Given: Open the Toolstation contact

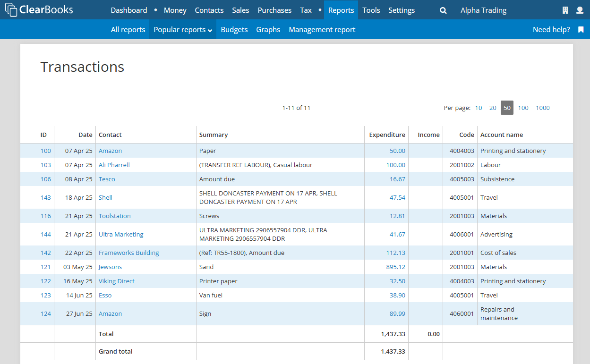Looking at the screenshot, I should (115, 216).
